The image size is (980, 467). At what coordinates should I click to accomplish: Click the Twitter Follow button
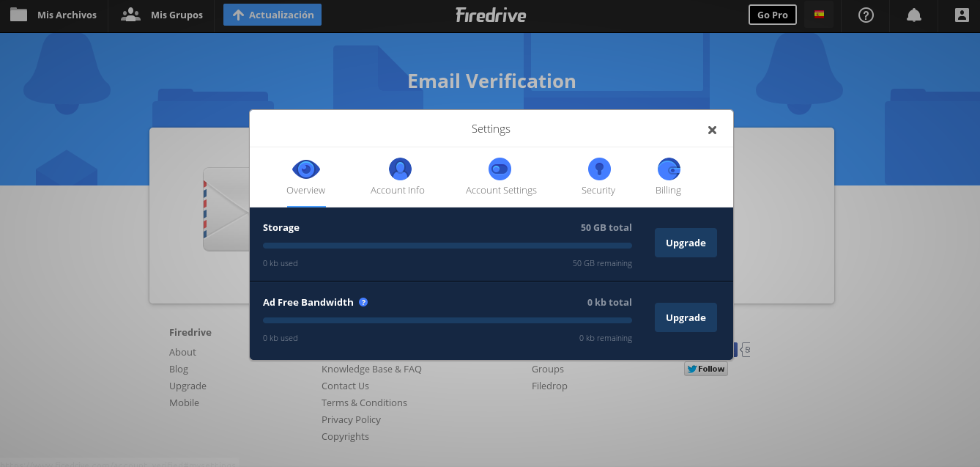(x=706, y=369)
